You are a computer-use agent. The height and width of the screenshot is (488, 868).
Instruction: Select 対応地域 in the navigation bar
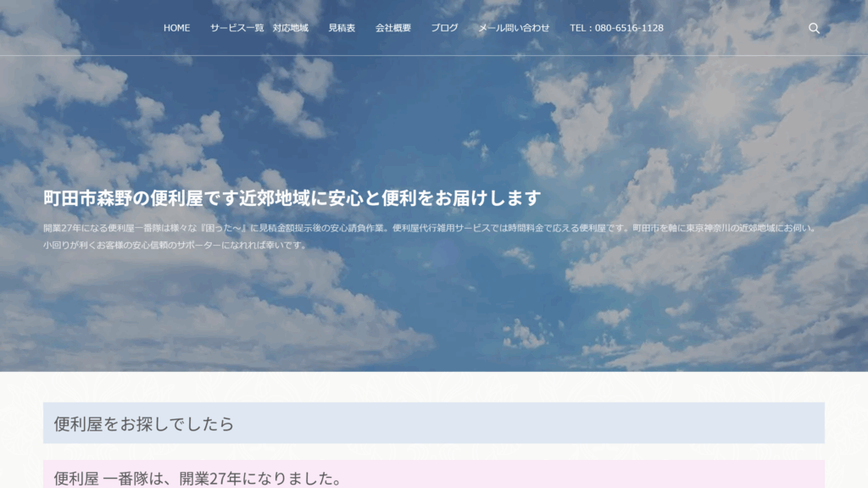pyautogui.click(x=291, y=28)
